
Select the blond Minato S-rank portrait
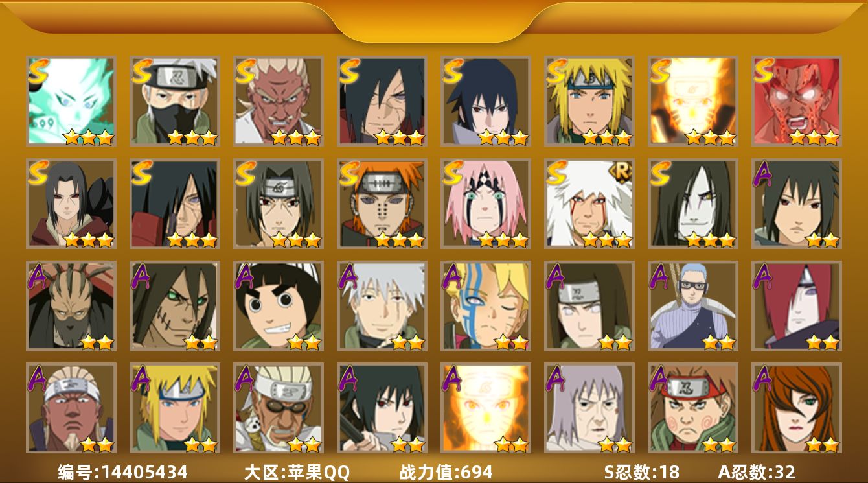(x=589, y=100)
